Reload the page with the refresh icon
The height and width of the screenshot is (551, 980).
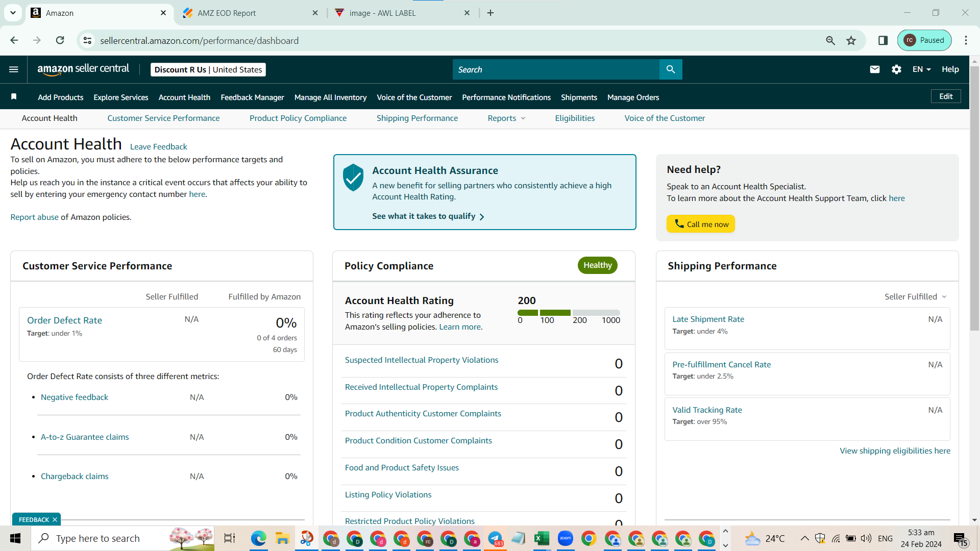(x=60, y=40)
